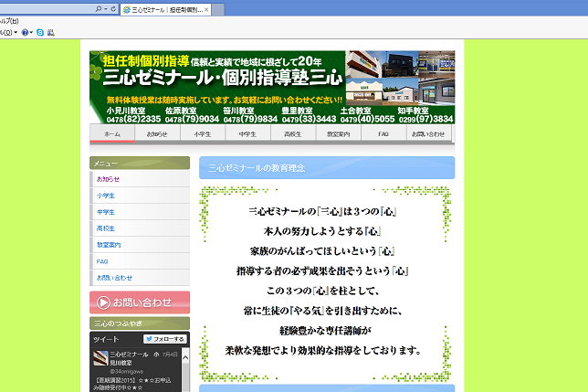
Task: Click the 三心ゼミナール tweet avatar thumbnail
Action: 100,358
